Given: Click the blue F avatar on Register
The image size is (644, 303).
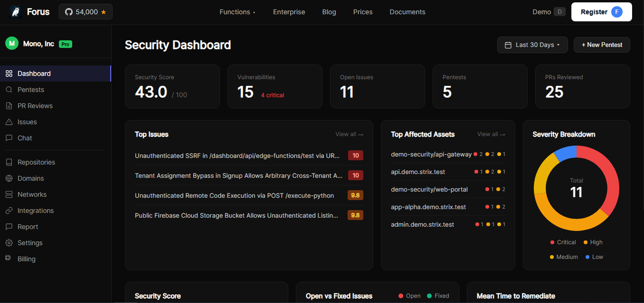Looking at the screenshot, I should pos(617,12).
